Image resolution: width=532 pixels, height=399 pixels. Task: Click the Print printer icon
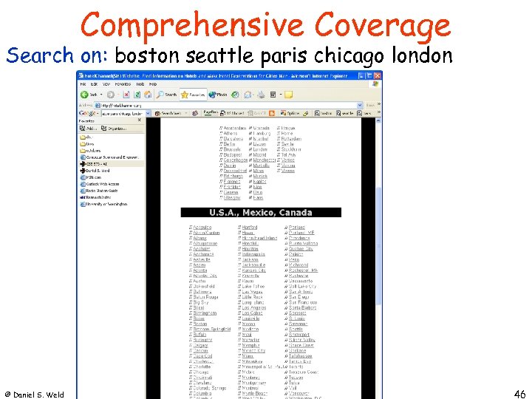click(x=261, y=95)
